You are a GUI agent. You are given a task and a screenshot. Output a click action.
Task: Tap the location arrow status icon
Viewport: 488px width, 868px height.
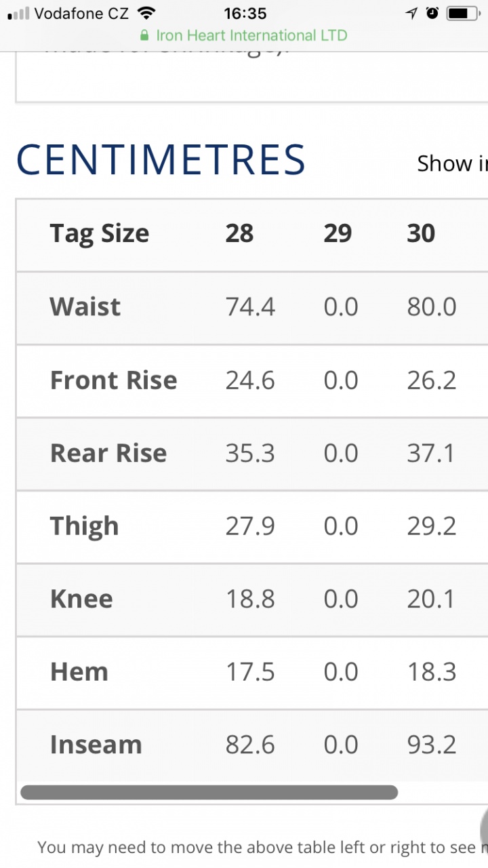[411, 13]
